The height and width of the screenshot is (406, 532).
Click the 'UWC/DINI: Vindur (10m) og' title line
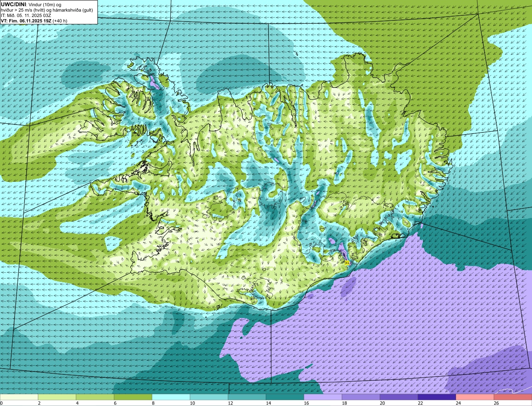pos(31,4)
